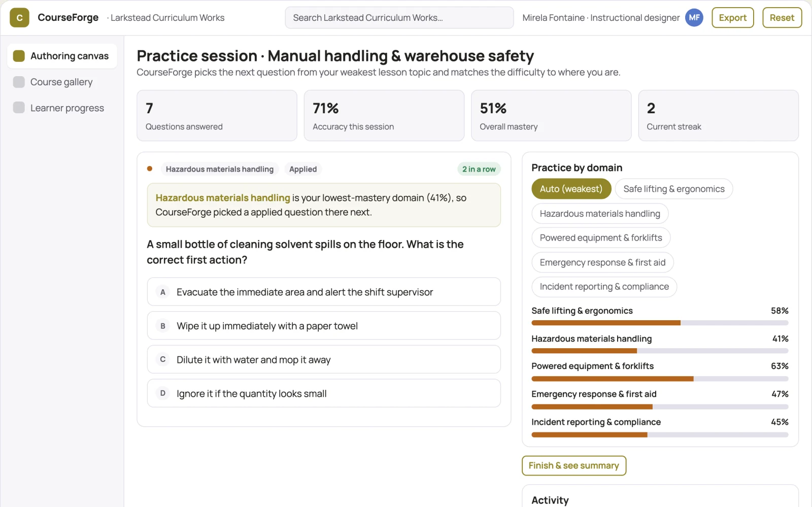Click the Accuracy this session stat card
The image size is (812, 507).
coord(384,116)
